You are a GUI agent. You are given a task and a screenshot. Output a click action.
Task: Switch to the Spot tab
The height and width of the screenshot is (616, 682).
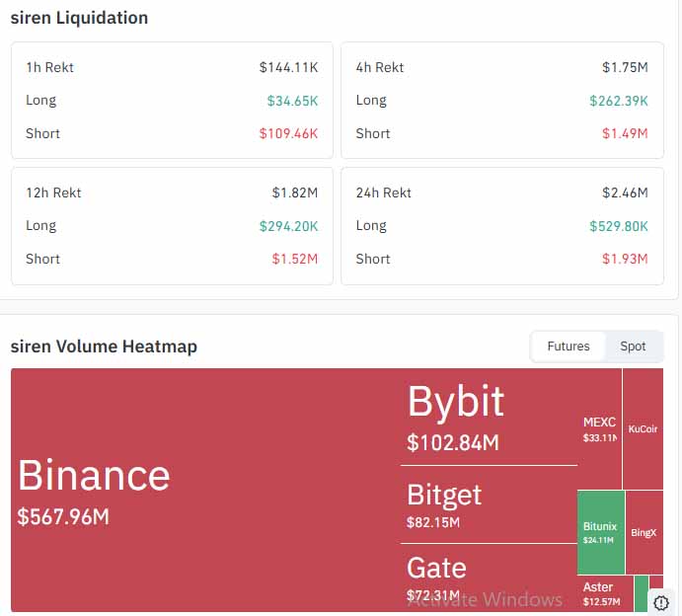pos(633,346)
